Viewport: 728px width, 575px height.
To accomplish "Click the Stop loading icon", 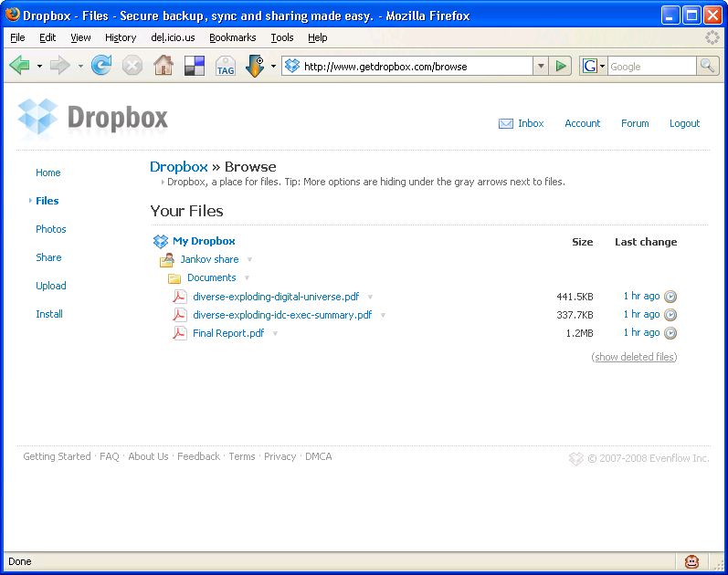I will pos(132,66).
